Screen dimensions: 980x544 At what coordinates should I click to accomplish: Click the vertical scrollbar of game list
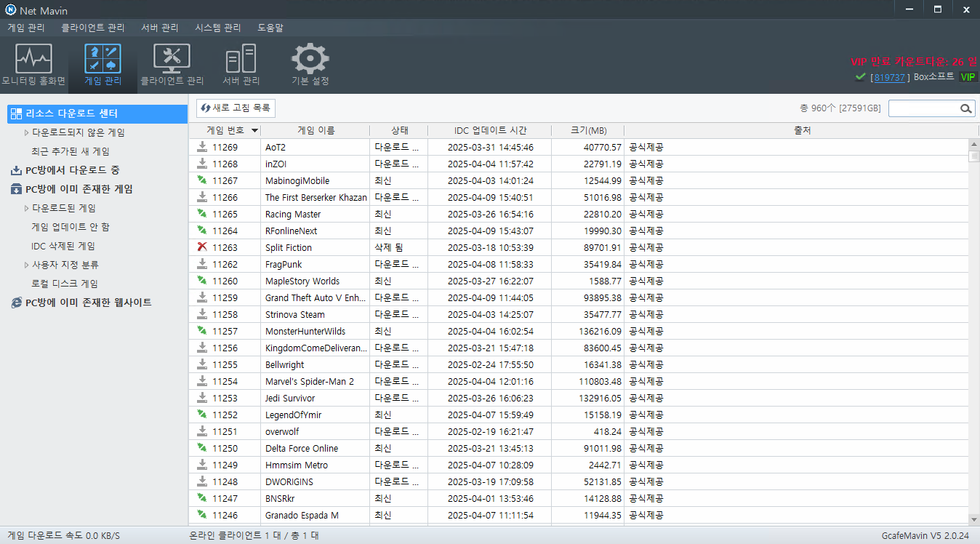974,331
